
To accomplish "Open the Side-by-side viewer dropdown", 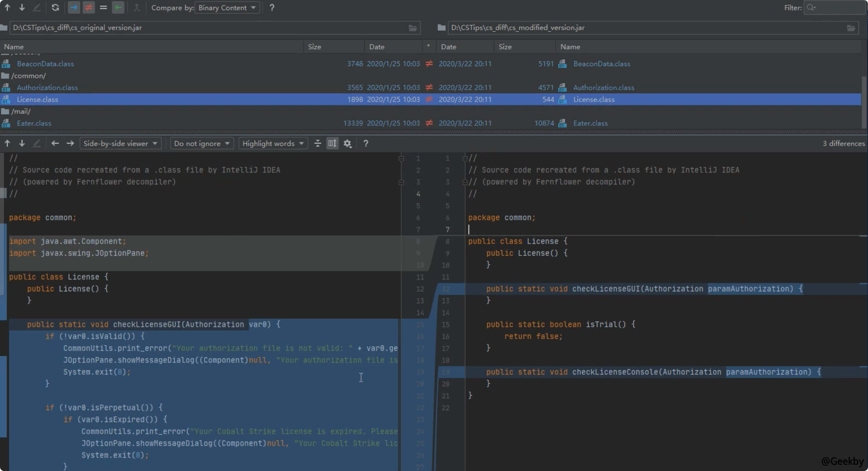I will 120,143.
